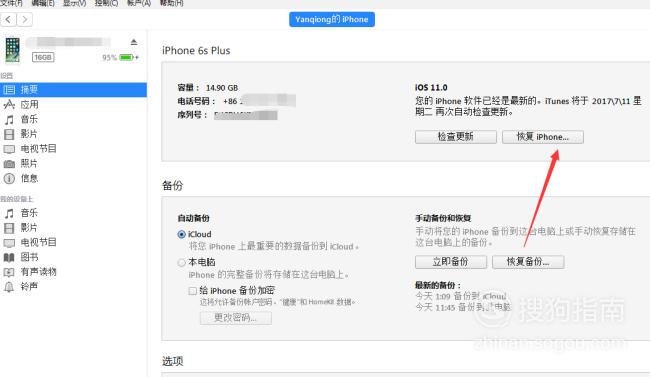The height and width of the screenshot is (377, 650).
Task: Click the iPhone device thumbnail image
Action: coord(12,50)
